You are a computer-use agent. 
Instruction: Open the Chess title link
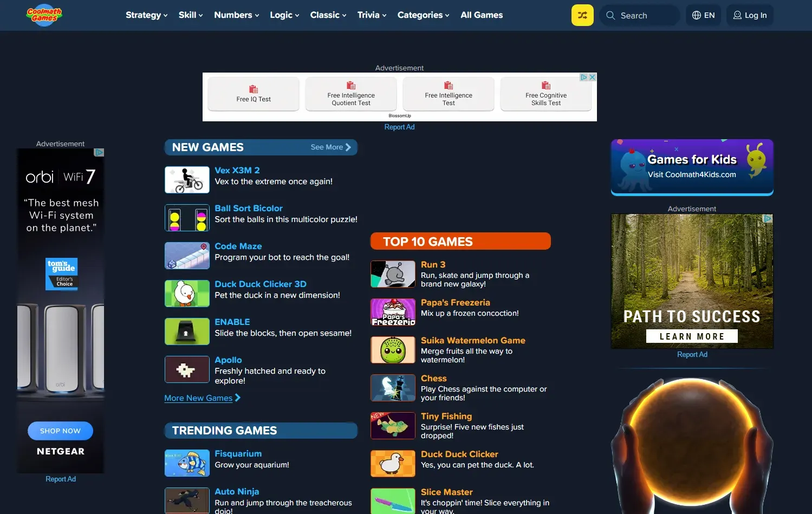click(434, 378)
